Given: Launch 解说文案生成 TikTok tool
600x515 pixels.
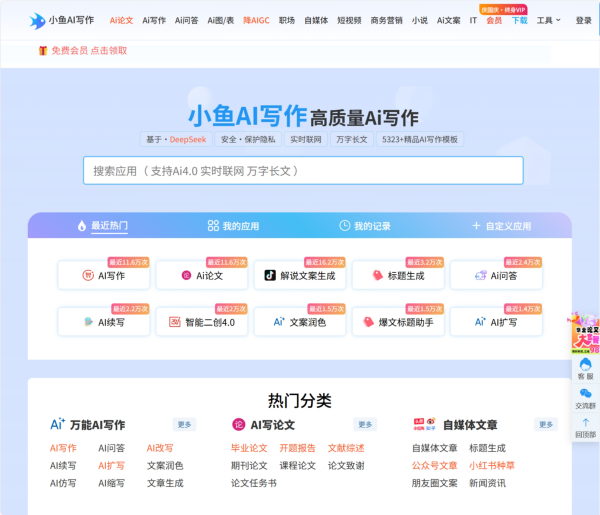Looking at the screenshot, I should coord(302,275).
